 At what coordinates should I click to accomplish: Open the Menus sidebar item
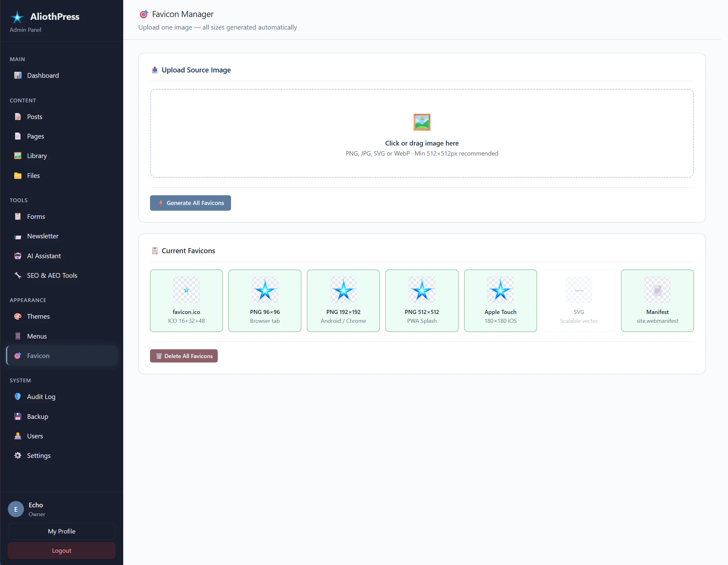(37, 336)
